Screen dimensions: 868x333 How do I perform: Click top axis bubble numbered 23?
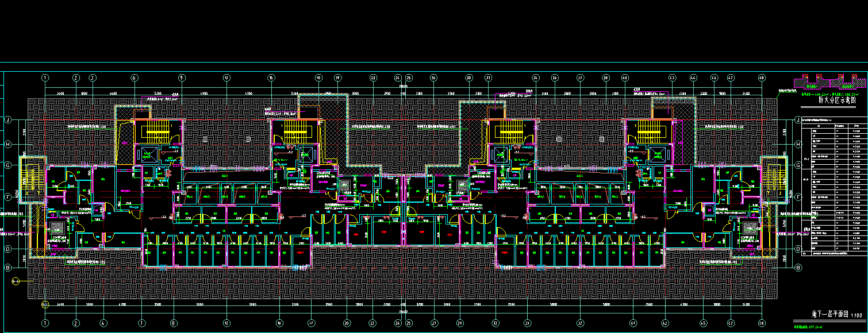[x=373, y=78]
